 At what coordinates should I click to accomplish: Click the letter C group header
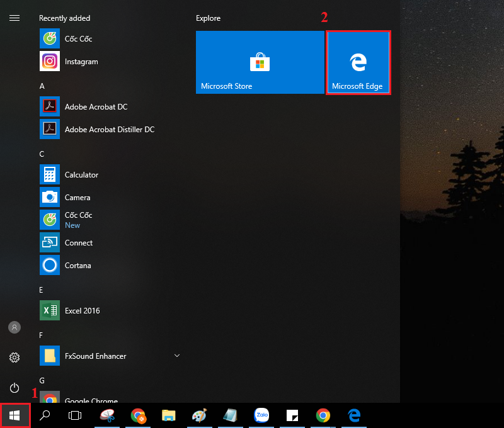point(42,154)
